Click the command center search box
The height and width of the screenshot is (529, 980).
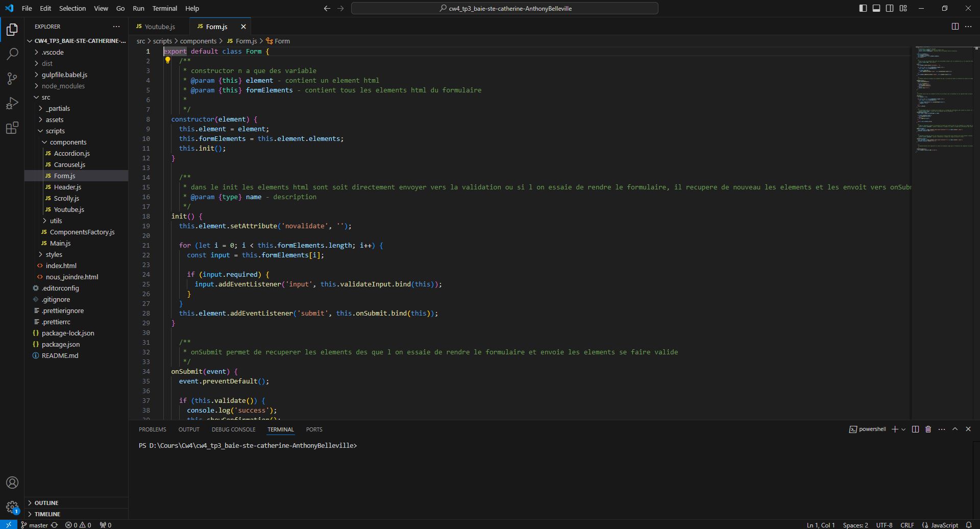pos(505,8)
